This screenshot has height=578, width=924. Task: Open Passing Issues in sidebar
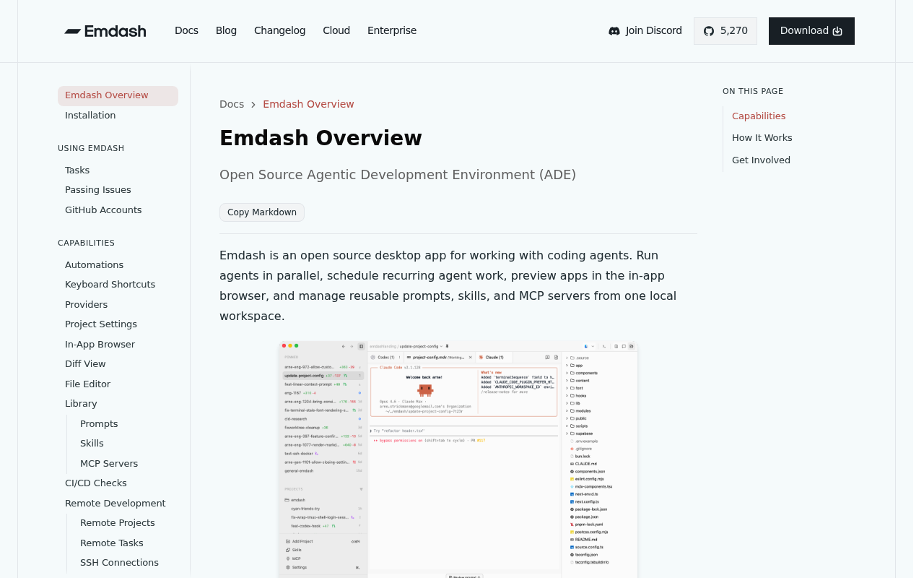click(98, 190)
